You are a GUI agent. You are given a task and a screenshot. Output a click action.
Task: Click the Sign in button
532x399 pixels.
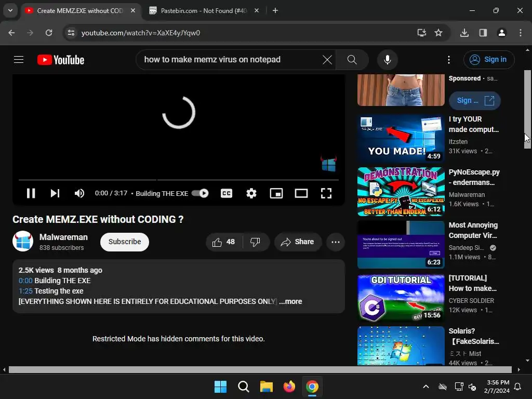(489, 60)
